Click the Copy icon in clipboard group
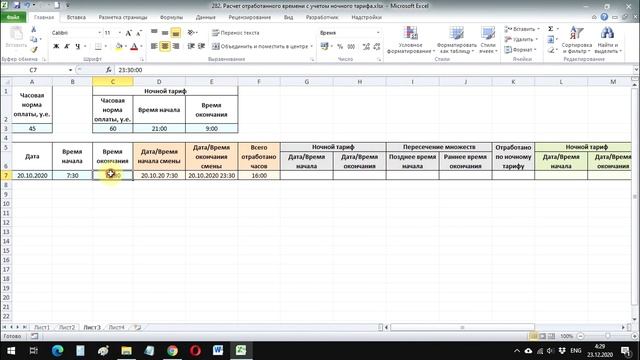 pos(34,40)
